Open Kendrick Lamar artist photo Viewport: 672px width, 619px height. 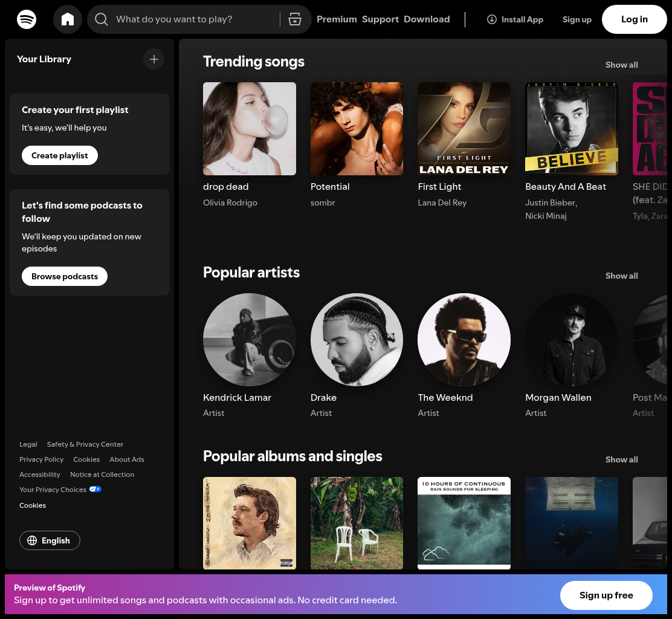pos(250,340)
